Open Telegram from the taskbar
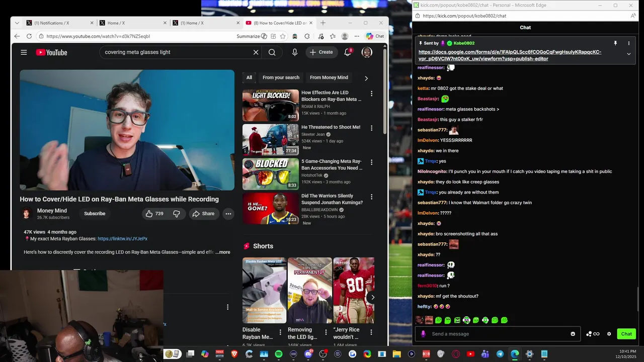 (x=500, y=354)
